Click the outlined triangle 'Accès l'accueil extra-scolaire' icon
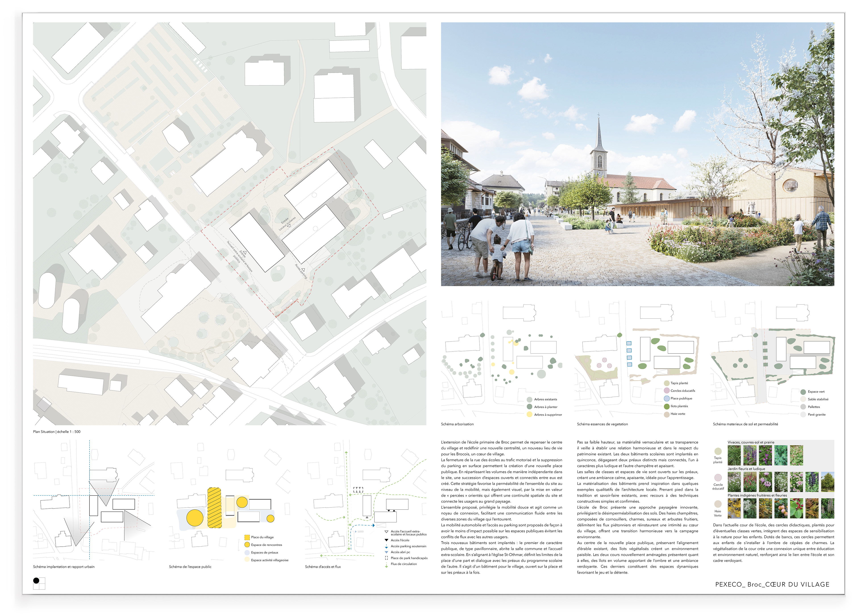Image resolution: width=857 pixels, height=616 pixels. pos(386,532)
